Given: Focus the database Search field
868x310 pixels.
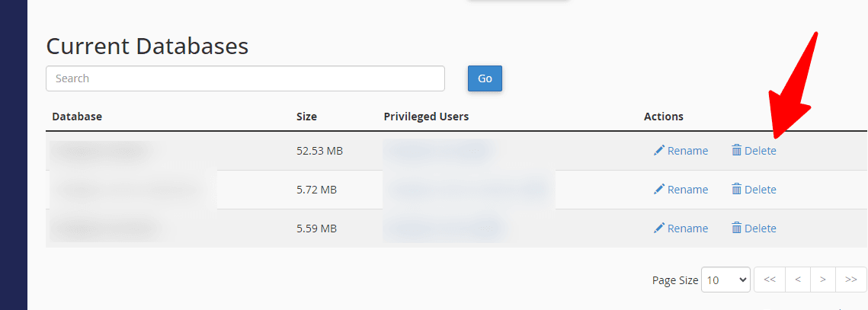Looking at the screenshot, I should pos(245,78).
